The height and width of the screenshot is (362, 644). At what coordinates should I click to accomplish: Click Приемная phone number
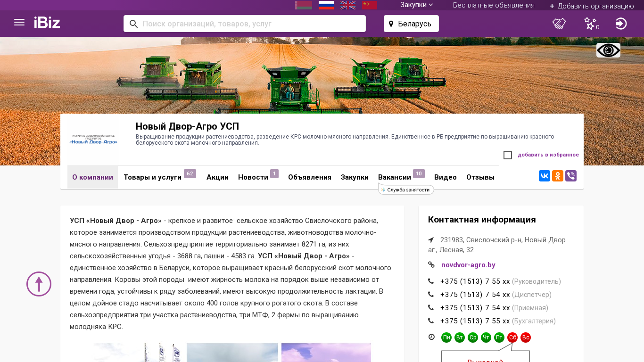(x=475, y=308)
